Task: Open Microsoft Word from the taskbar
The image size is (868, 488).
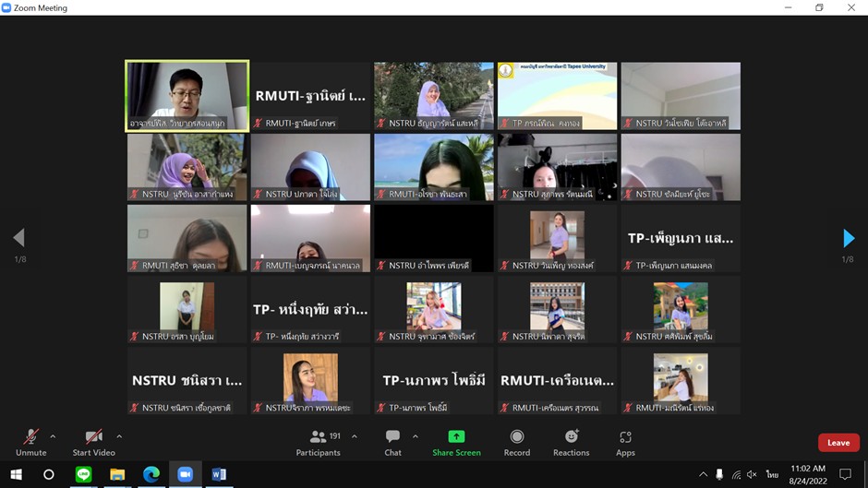Action: pyautogui.click(x=219, y=474)
